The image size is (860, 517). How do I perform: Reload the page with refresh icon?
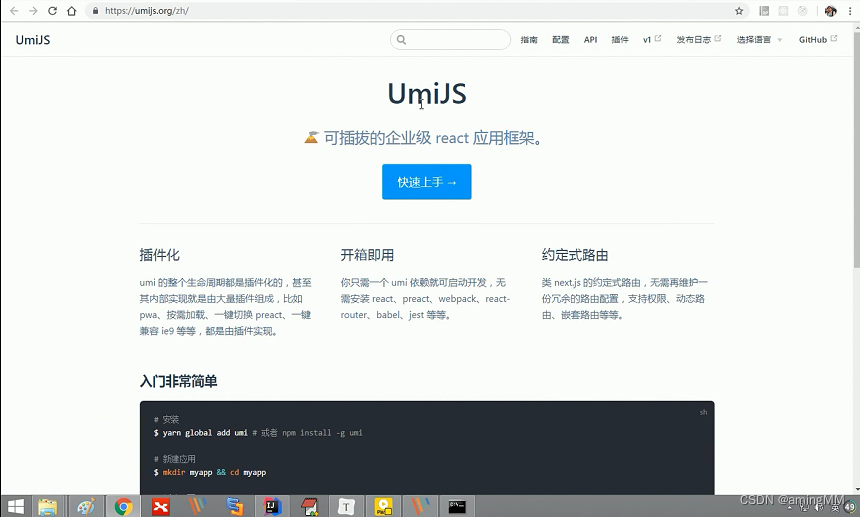(53, 11)
